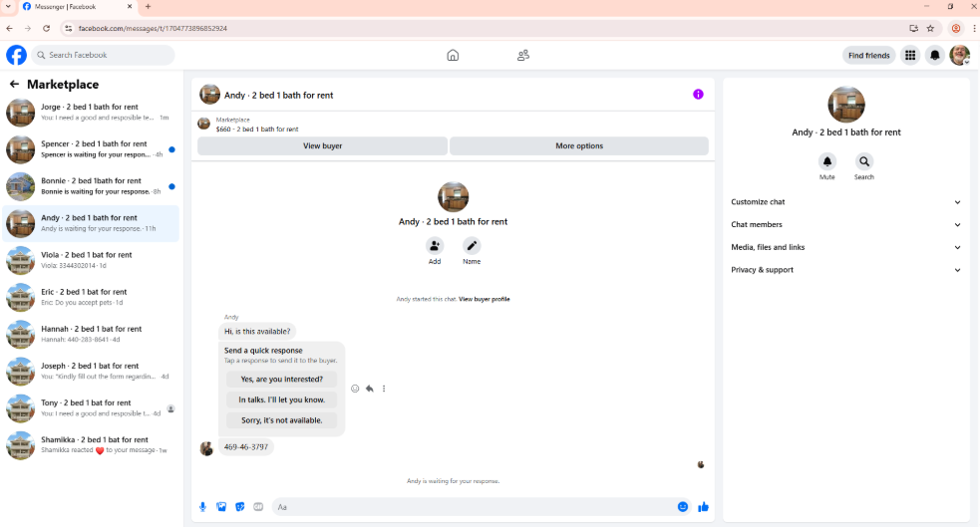Open Jorge's conversation

92,113
